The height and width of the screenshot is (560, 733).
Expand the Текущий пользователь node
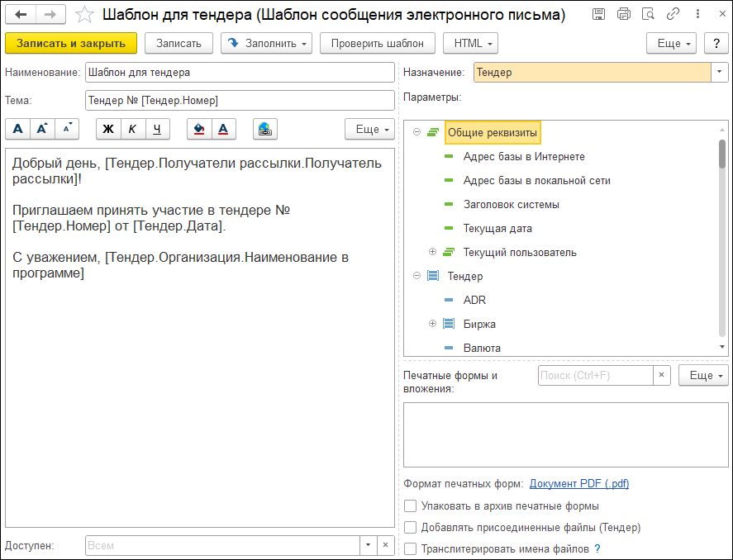point(432,252)
